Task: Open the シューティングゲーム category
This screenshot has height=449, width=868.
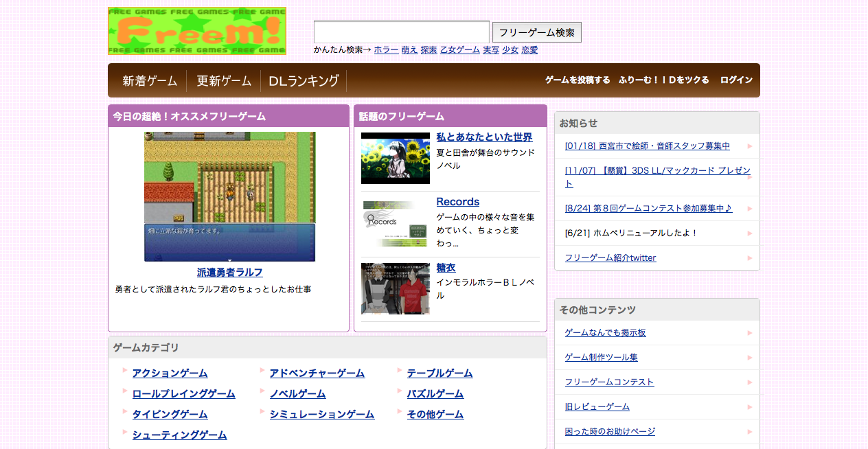Action: (180, 435)
